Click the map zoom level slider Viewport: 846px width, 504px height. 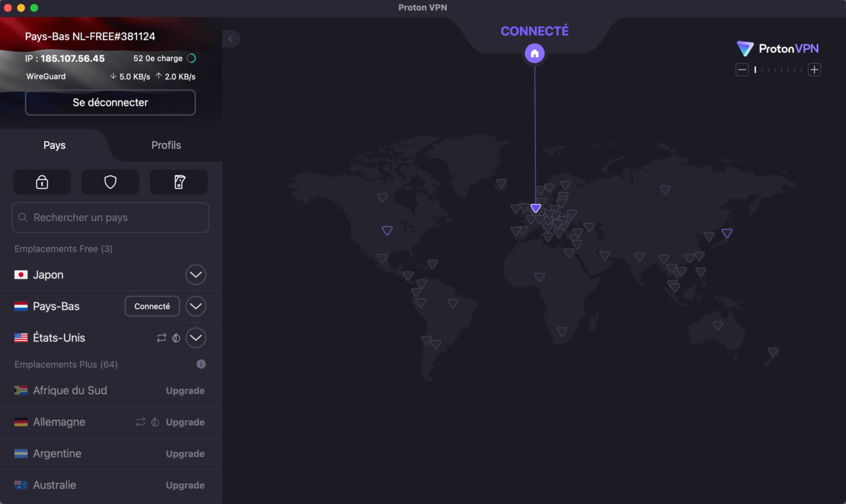coord(778,70)
